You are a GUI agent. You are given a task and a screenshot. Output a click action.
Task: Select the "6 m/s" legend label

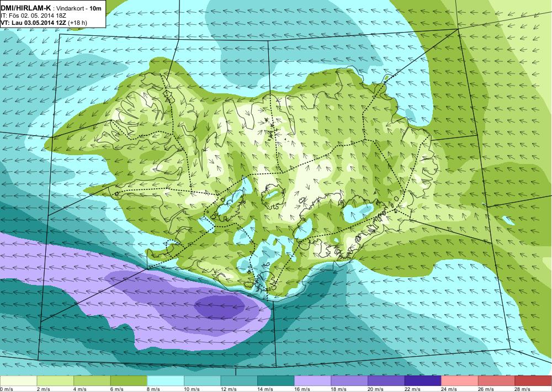pos(117,389)
